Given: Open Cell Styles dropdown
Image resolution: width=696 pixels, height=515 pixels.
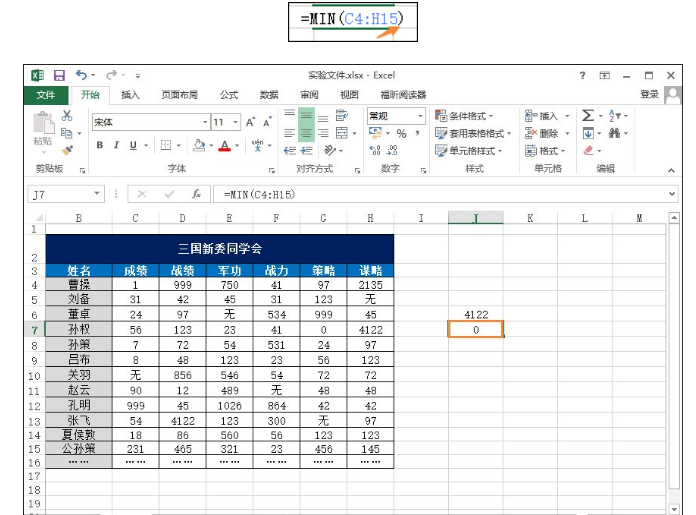Looking at the screenshot, I should pos(469,151).
